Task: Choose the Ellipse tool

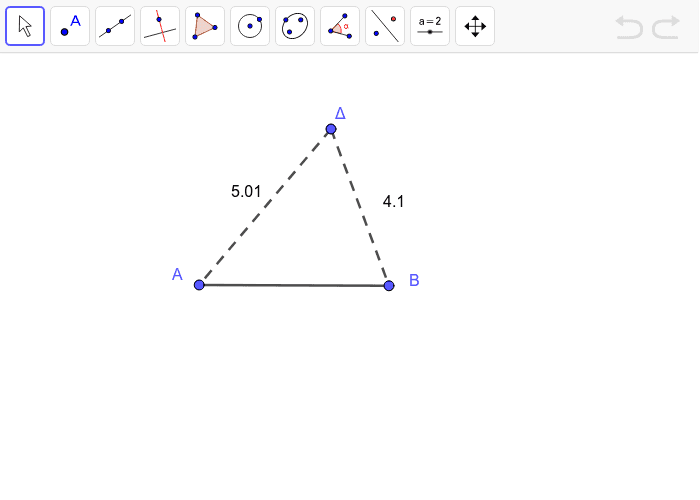Action: pyautogui.click(x=295, y=26)
